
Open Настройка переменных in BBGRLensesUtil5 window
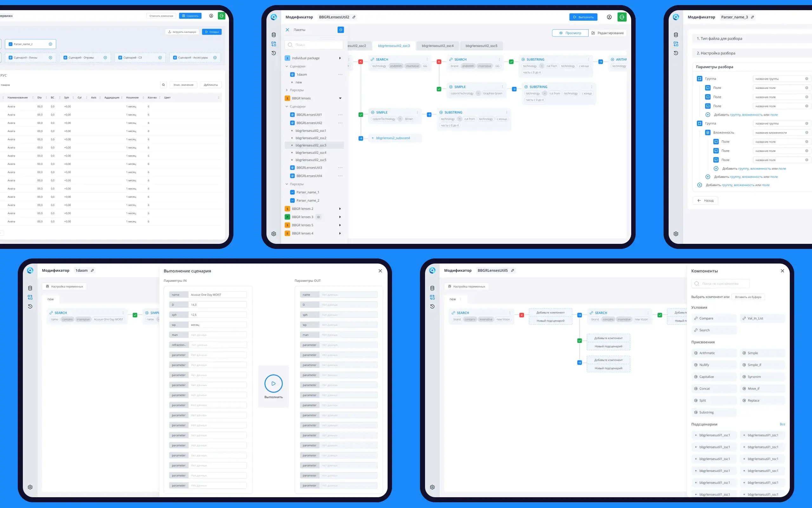(x=466, y=287)
